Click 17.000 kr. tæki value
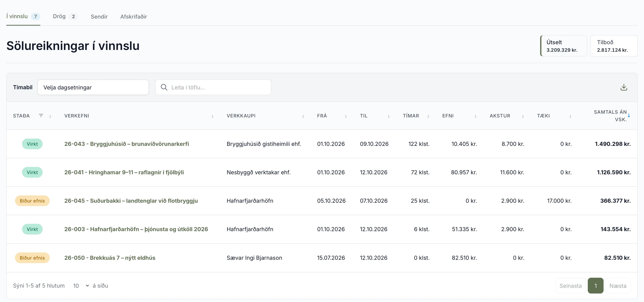The image size is (644, 302). pos(559,201)
